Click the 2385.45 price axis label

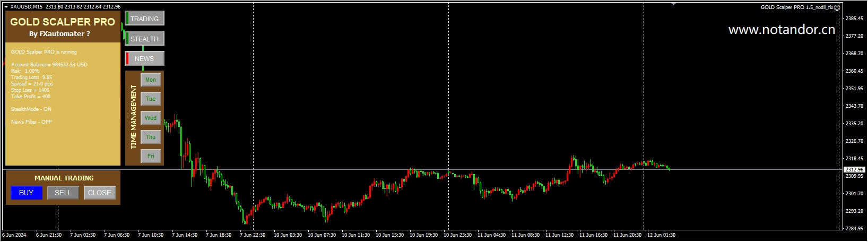[x=854, y=19]
